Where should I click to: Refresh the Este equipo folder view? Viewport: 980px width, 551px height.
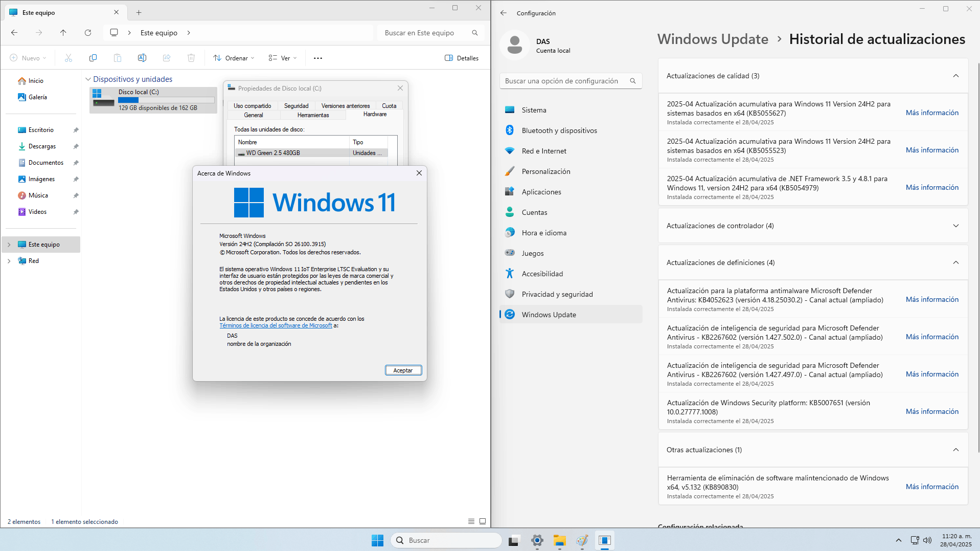[88, 33]
